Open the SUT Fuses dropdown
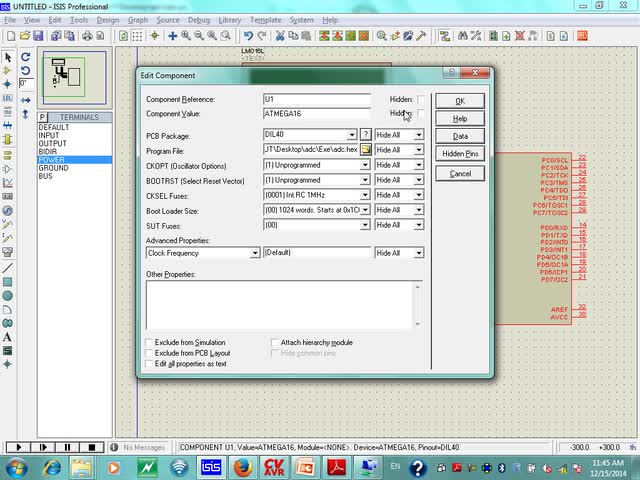This screenshot has width=640, height=480. pos(365,225)
